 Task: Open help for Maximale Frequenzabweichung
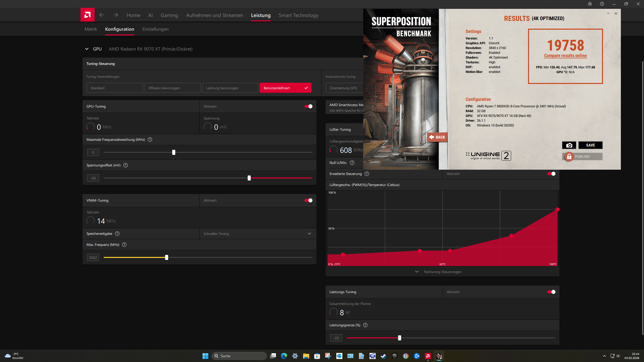[150, 140]
